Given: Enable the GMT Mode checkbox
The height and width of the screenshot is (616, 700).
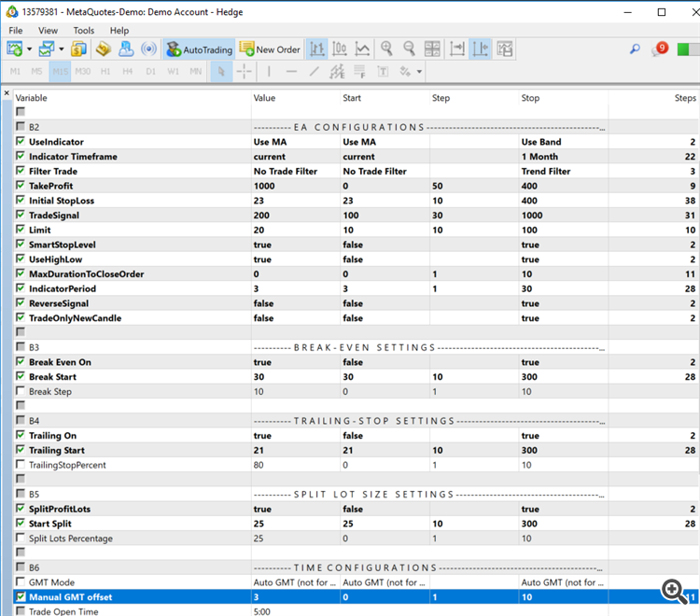Looking at the screenshot, I should (x=21, y=582).
